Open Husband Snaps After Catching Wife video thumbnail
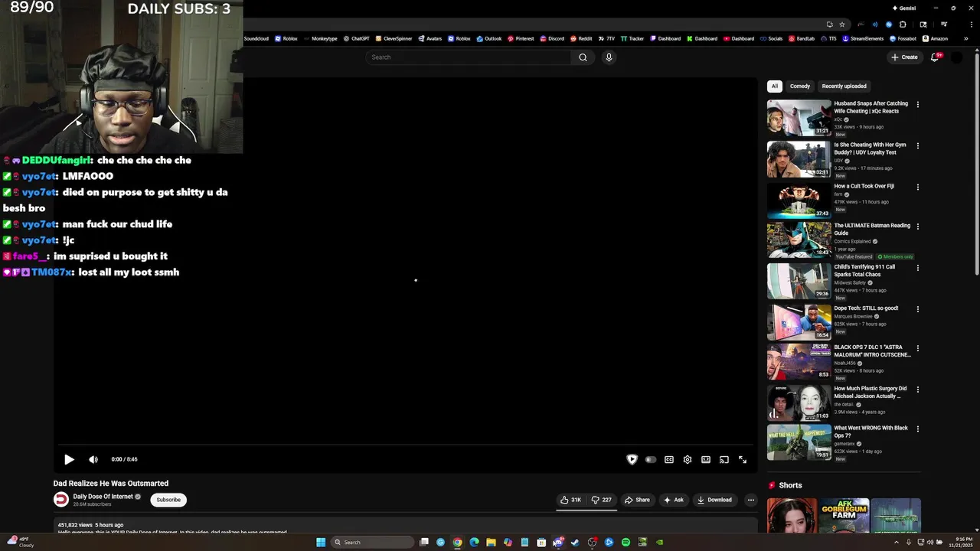Viewport: 980px width, 551px height. (799, 118)
